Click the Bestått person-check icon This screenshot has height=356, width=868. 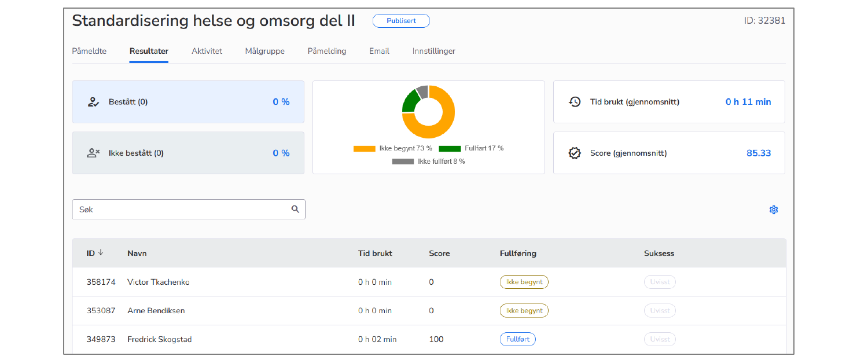(x=93, y=102)
